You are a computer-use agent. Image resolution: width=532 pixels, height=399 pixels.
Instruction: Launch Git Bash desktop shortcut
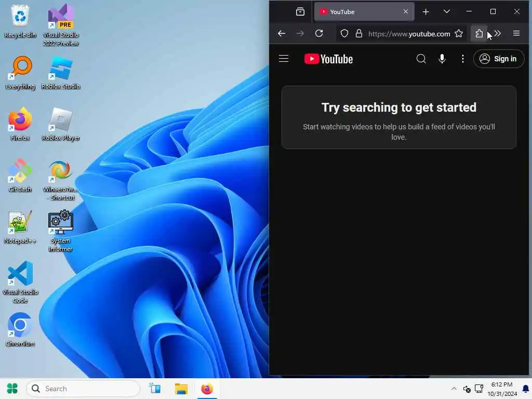click(x=20, y=176)
